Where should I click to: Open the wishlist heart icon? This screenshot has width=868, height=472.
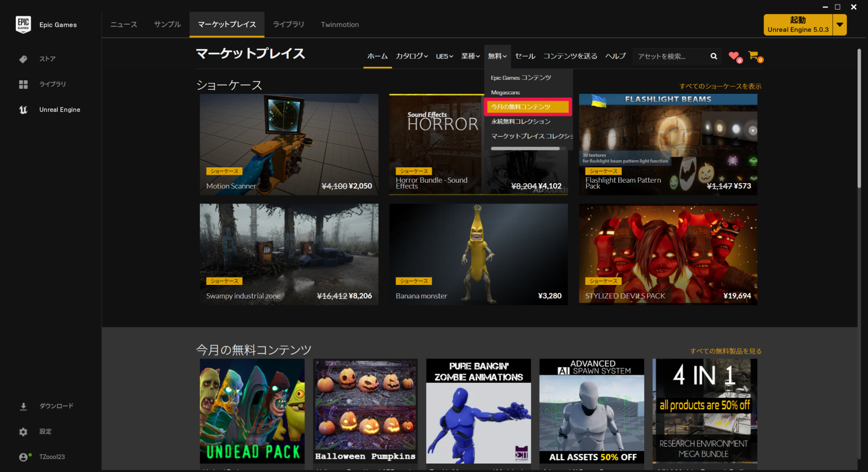click(733, 56)
